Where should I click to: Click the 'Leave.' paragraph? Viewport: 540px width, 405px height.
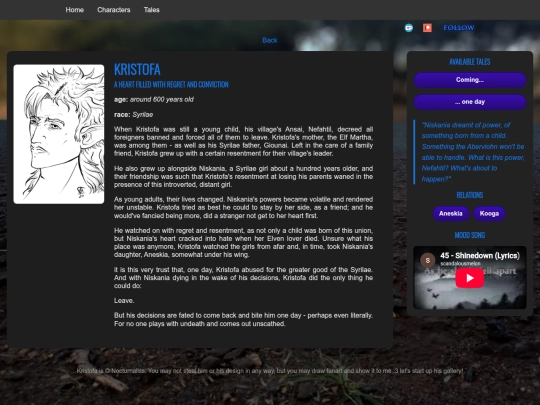point(124,301)
